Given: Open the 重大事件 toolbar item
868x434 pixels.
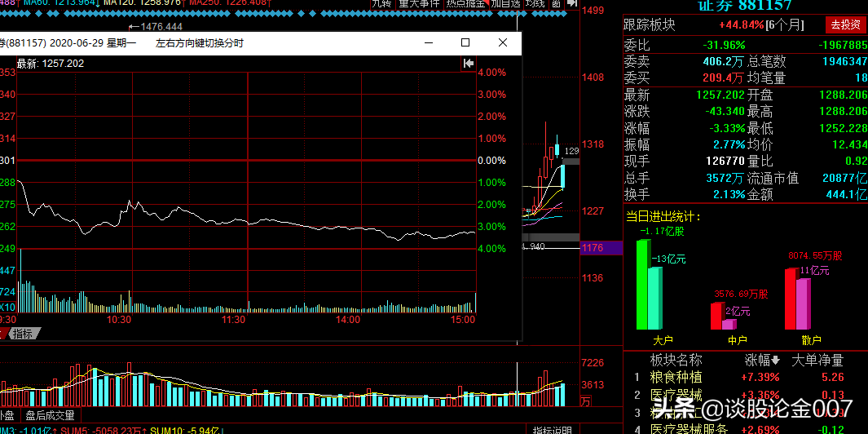Looking at the screenshot, I should 419,4.
